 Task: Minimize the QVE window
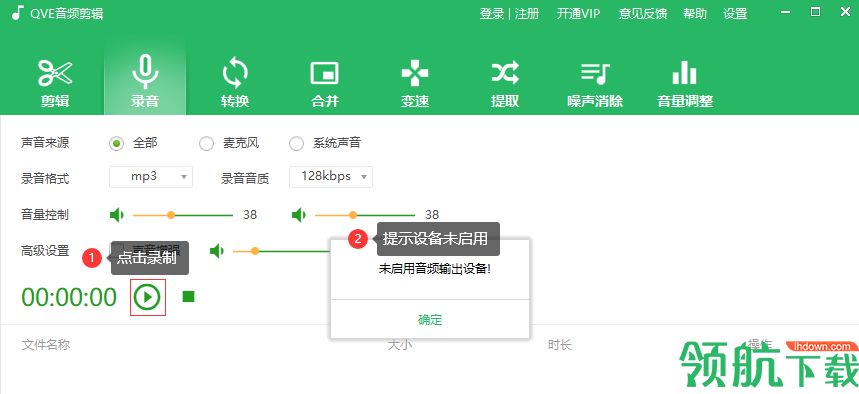[786, 13]
